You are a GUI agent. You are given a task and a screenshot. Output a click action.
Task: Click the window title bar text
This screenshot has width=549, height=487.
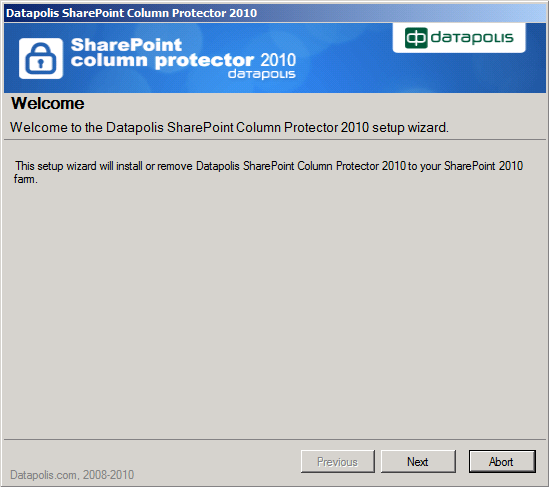coord(132,13)
